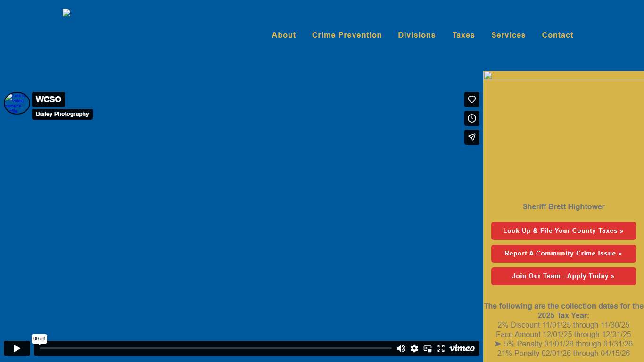The width and height of the screenshot is (644, 362).
Task: Open the Services menu
Action: tap(508, 35)
